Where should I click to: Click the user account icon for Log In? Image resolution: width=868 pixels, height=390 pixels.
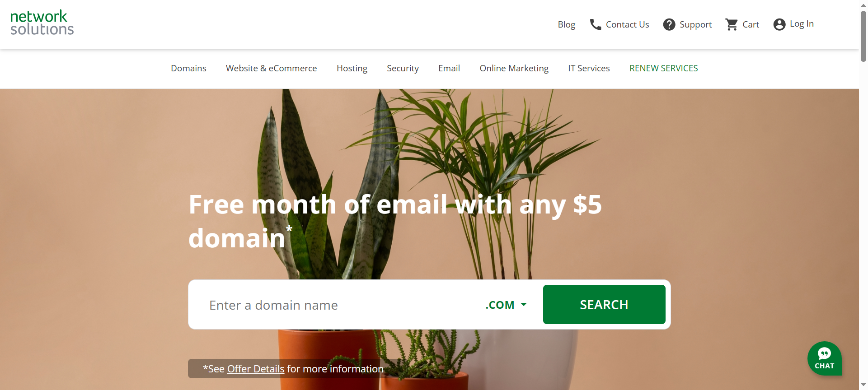pos(779,24)
